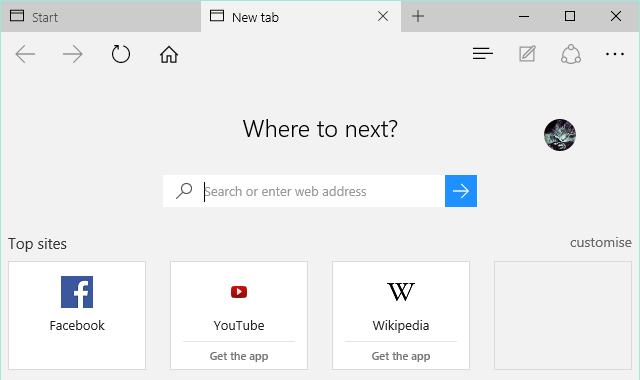Go forward using the forward arrow
The height and width of the screenshot is (380, 640).
[73, 54]
